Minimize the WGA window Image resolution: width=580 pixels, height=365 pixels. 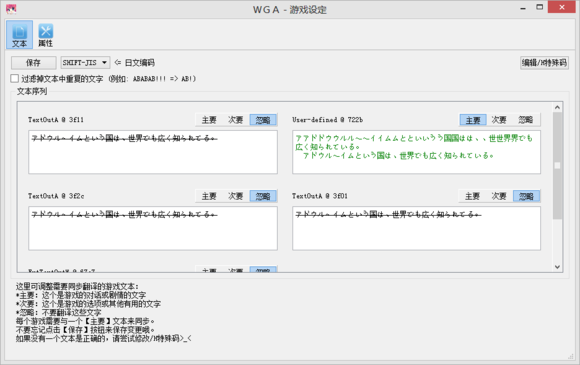[523, 8]
